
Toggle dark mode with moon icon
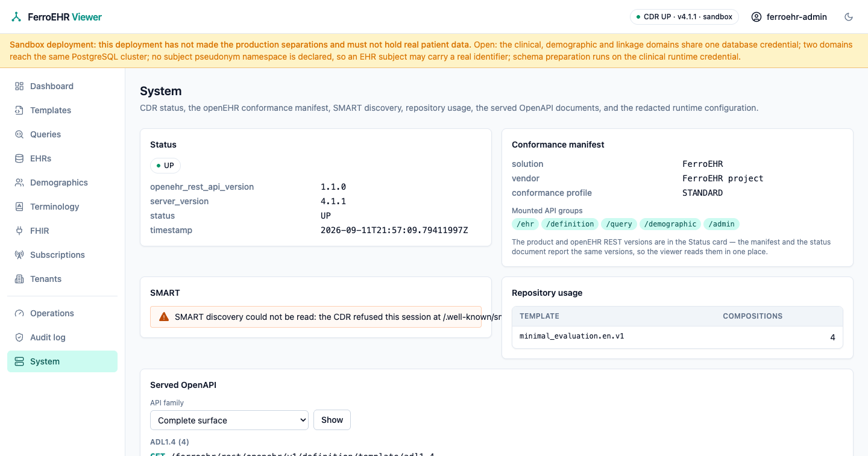pos(849,17)
